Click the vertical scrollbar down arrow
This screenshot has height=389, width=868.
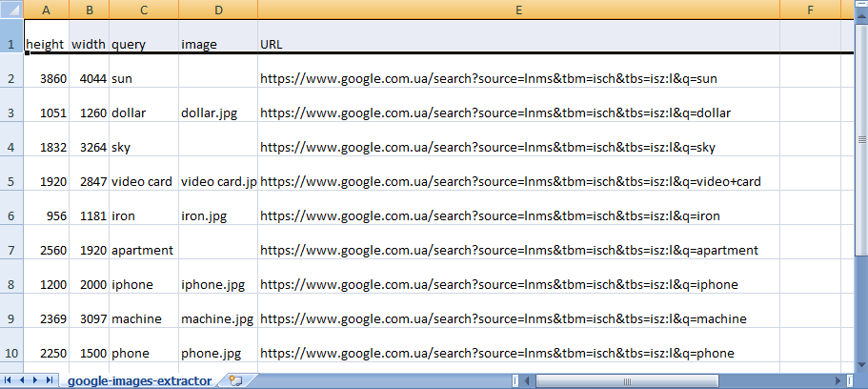pyautogui.click(x=861, y=364)
